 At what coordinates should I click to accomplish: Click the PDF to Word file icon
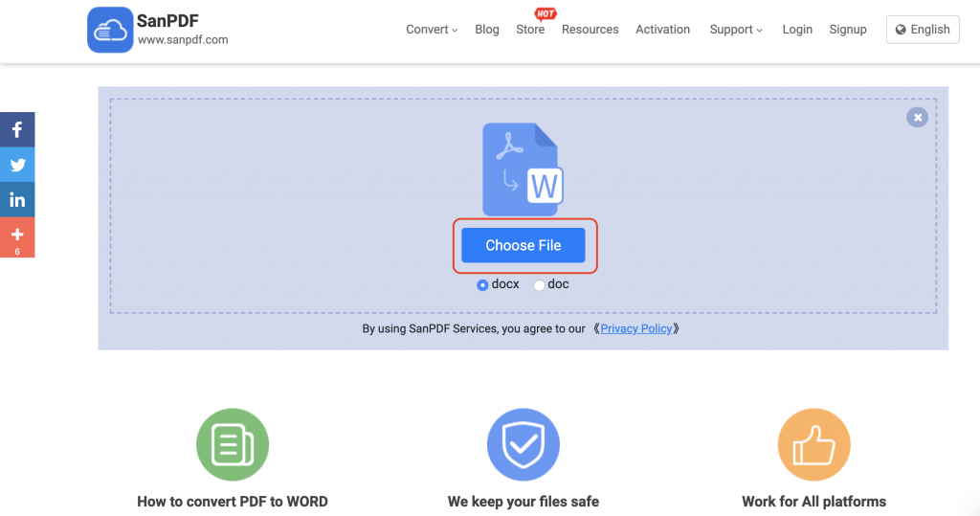tap(523, 168)
